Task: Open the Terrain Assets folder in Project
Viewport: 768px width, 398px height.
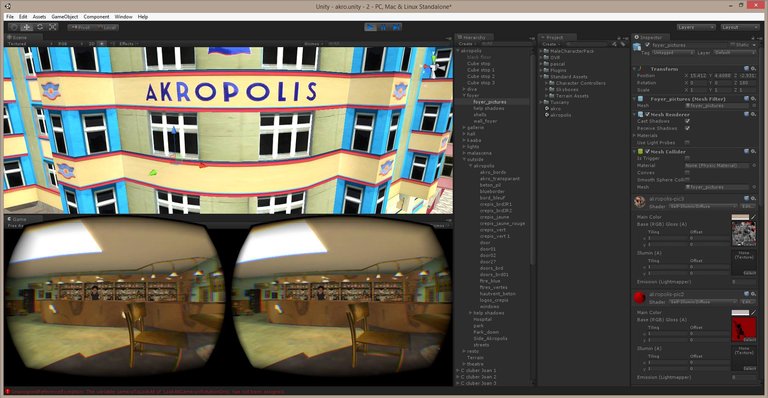Action: [571, 96]
